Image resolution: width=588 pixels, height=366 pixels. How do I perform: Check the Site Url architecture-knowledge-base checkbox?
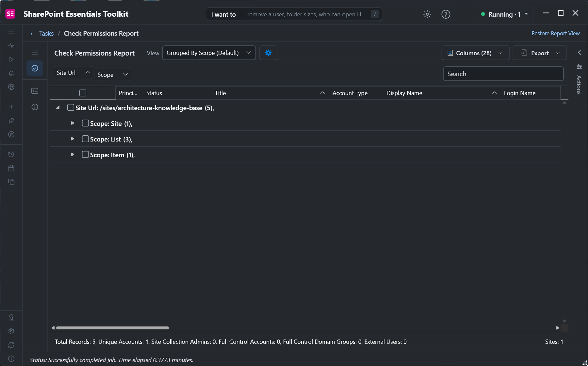(x=71, y=108)
